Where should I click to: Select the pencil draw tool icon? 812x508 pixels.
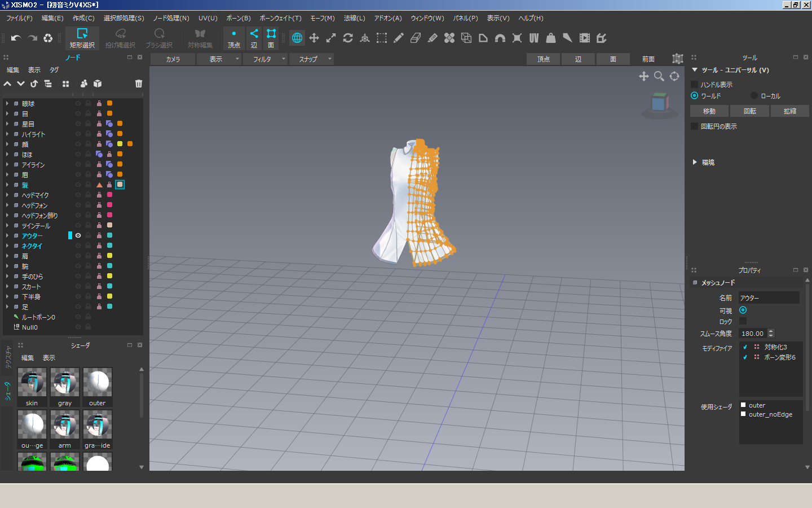399,38
